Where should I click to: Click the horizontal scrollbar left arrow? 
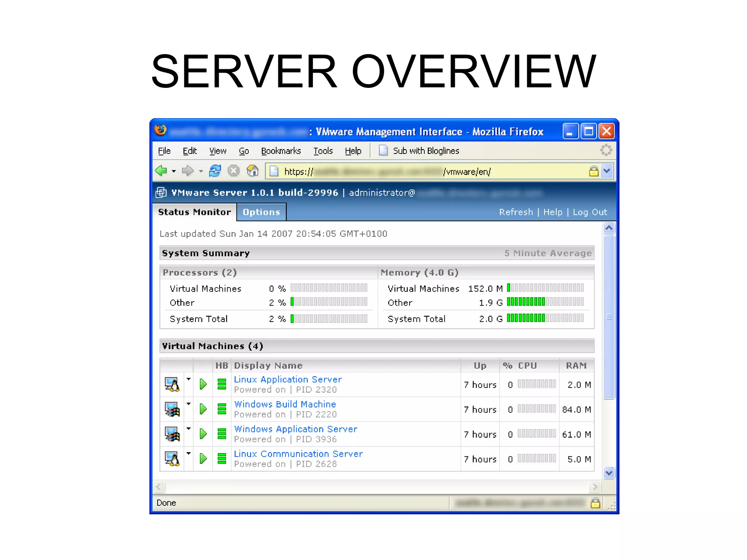click(159, 487)
